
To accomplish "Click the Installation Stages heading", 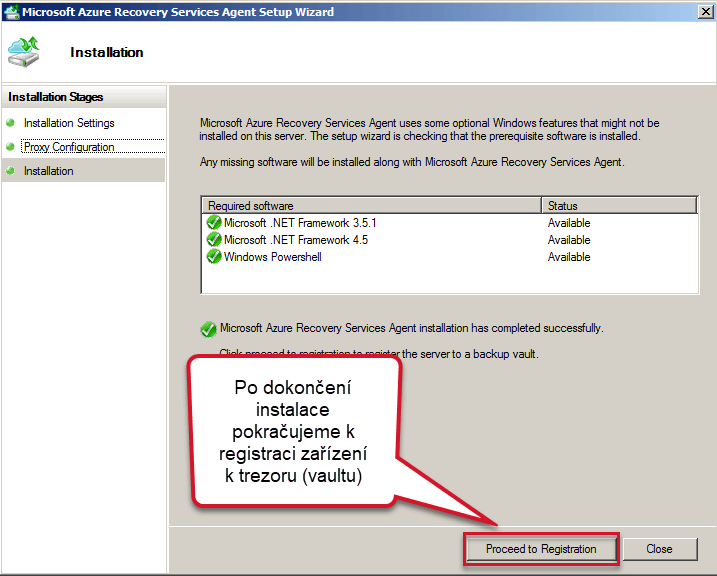I will click(x=55, y=97).
